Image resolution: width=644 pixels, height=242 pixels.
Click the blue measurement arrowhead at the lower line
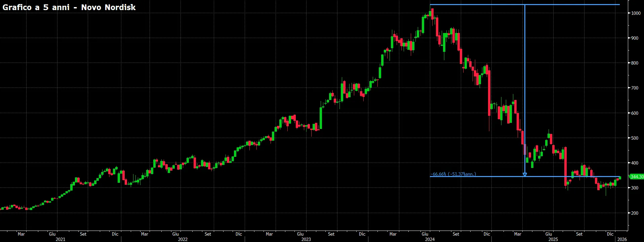(525, 174)
